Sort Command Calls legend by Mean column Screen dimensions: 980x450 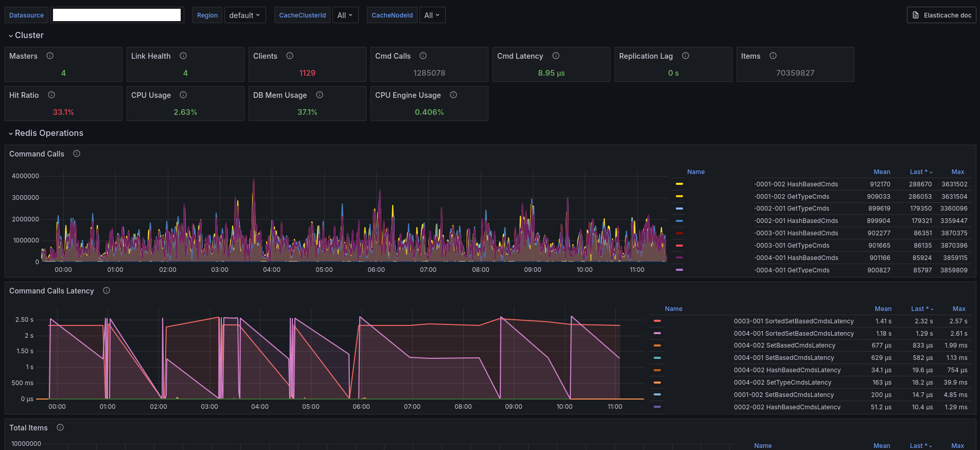point(881,172)
